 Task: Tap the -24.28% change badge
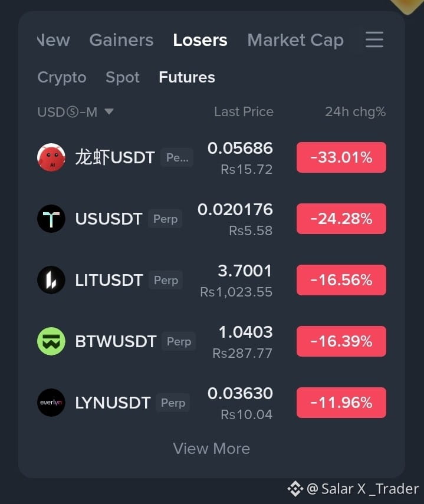[x=341, y=219]
